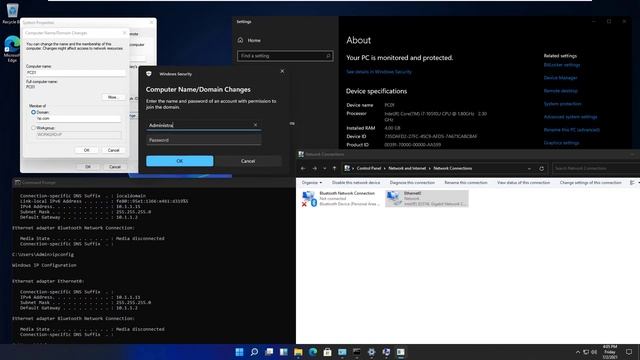Screen dimensions: 640x360
Task: Focus the Password field in Windows Security
Action: tap(204, 140)
